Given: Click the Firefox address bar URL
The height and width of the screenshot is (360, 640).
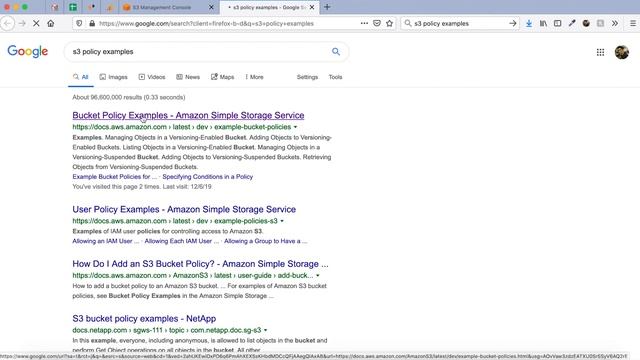Looking at the screenshot, I should click(x=206, y=24).
